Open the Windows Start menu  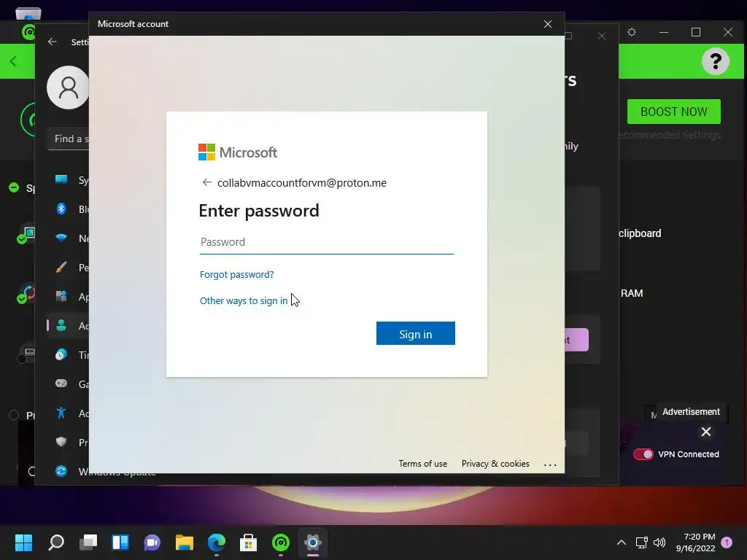tap(23, 542)
